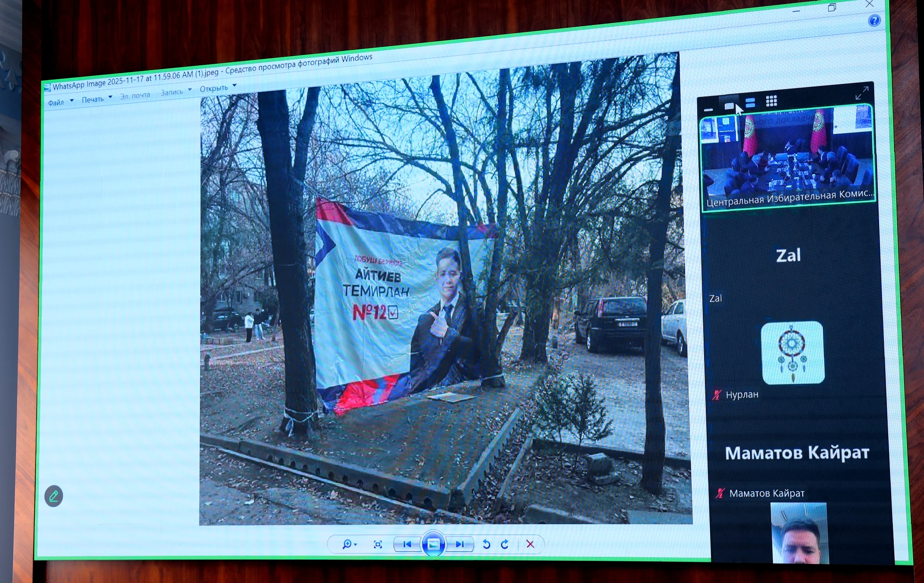
Task: Go to previous photo
Action: (407, 544)
